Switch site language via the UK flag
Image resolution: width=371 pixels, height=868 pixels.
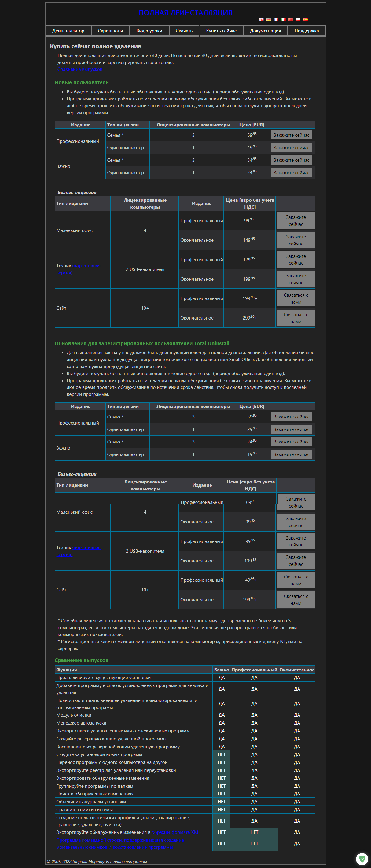coord(261,20)
